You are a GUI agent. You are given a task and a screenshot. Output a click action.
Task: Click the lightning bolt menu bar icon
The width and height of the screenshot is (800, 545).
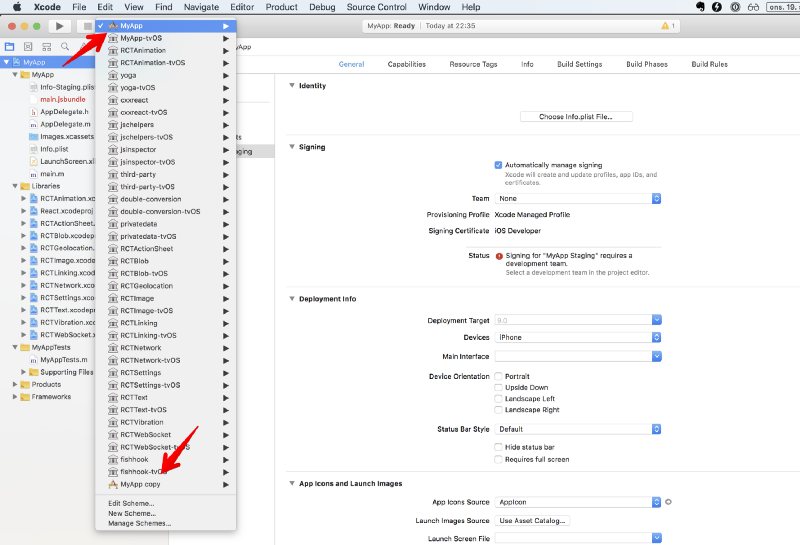[717, 7]
